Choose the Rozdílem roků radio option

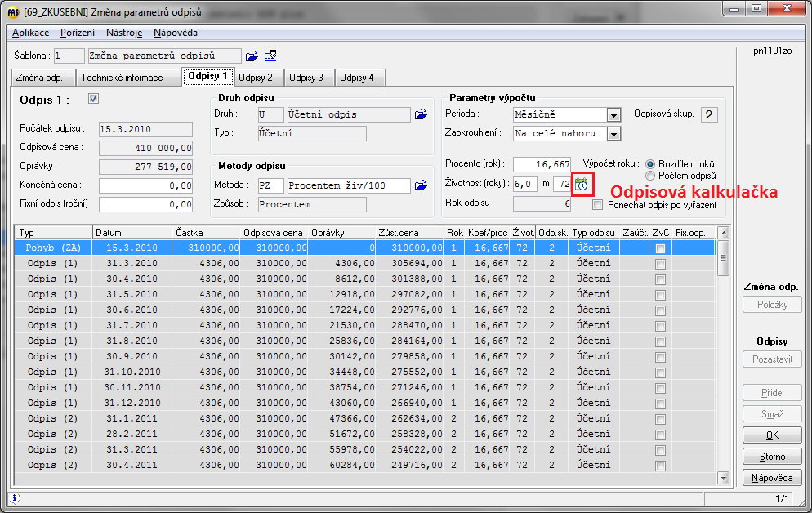[650, 163]
